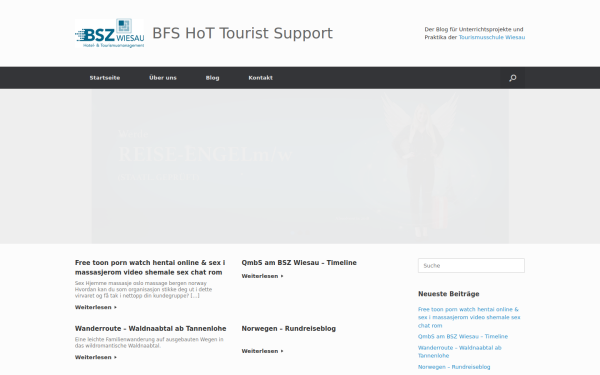Open sidebar link QmbS am BSZ Wiesau – Timeline
The width and height of the screenshot is (600, 375).
pos(463,336)
